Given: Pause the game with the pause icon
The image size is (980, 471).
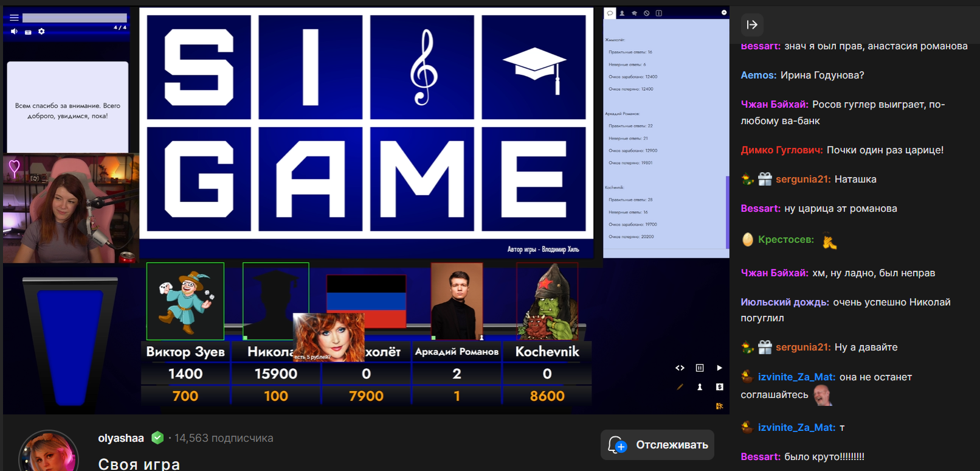Looking at the screenshot, I should [700, 368].
